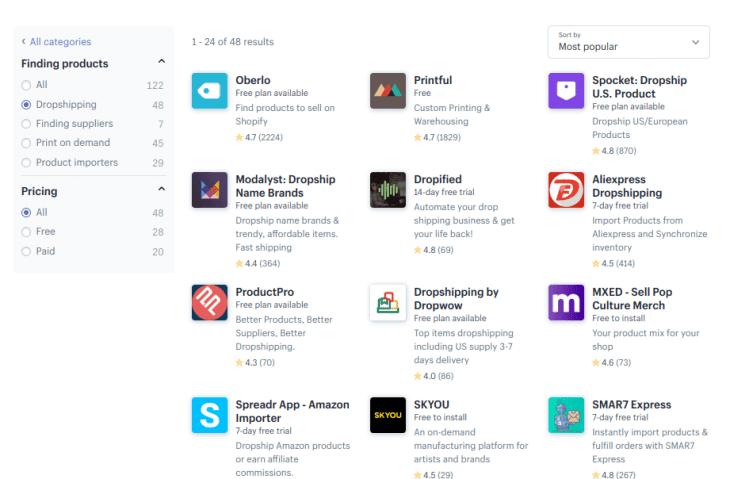The height and width of the screenshot is (479, 730).
Task: Click Dropified's 14-day free trial text
Action: tap(444, 192)
